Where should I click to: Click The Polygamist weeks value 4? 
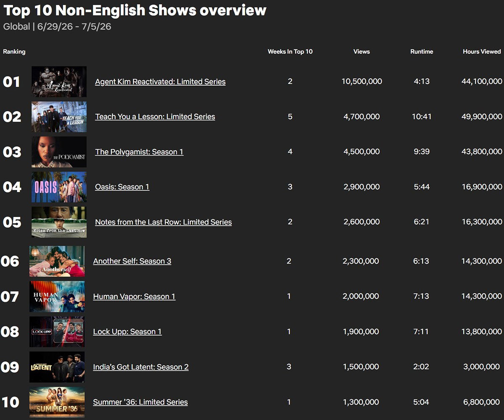(290, 151)
